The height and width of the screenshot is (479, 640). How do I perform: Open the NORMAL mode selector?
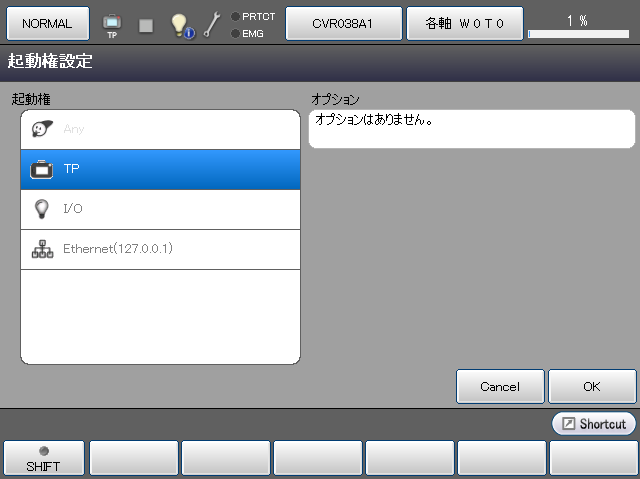click(x=46, y=23)
